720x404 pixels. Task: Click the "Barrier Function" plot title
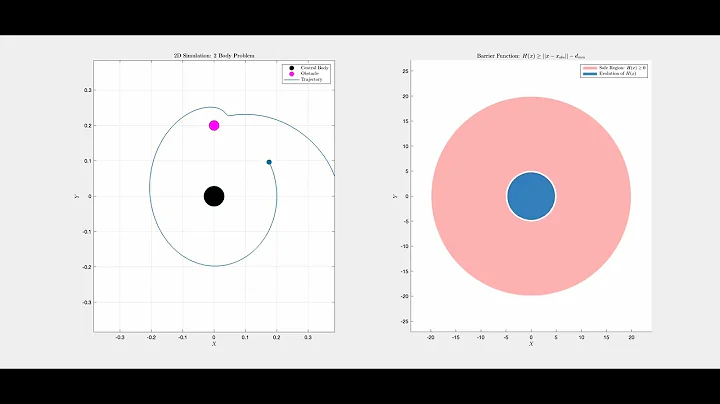click(531, 56)
